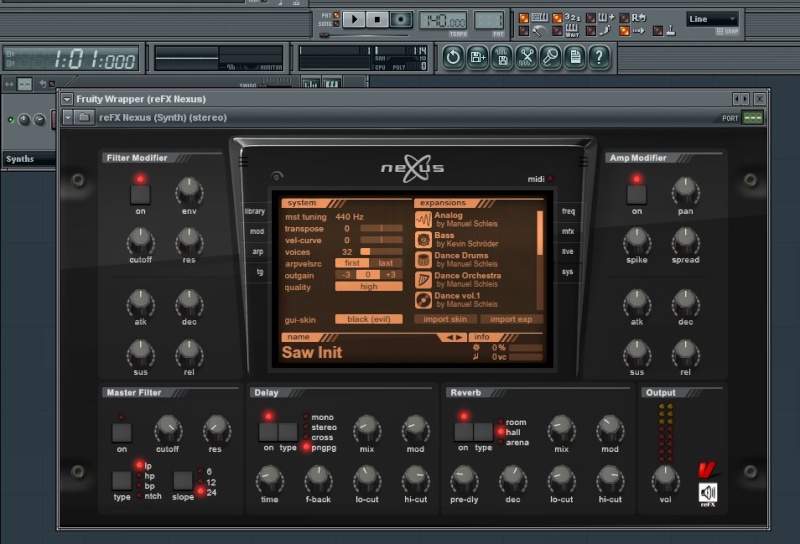Open the Line snap dropdown
Screen dimensions: 800x544
[x=712, y=19]
